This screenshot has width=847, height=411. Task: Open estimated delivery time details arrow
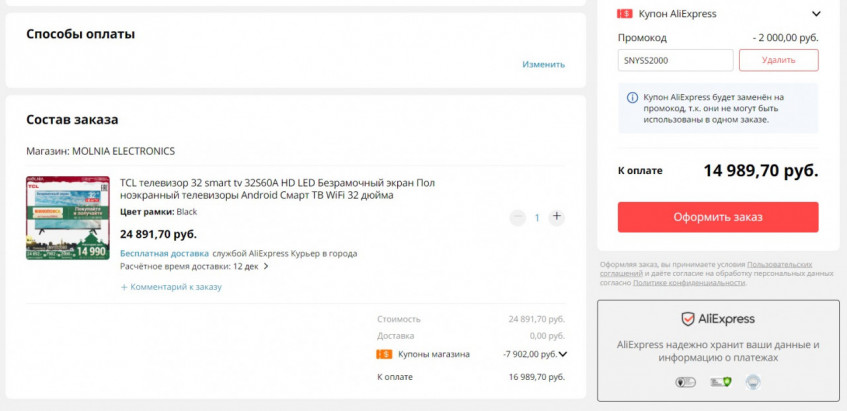tap(266, 267)
